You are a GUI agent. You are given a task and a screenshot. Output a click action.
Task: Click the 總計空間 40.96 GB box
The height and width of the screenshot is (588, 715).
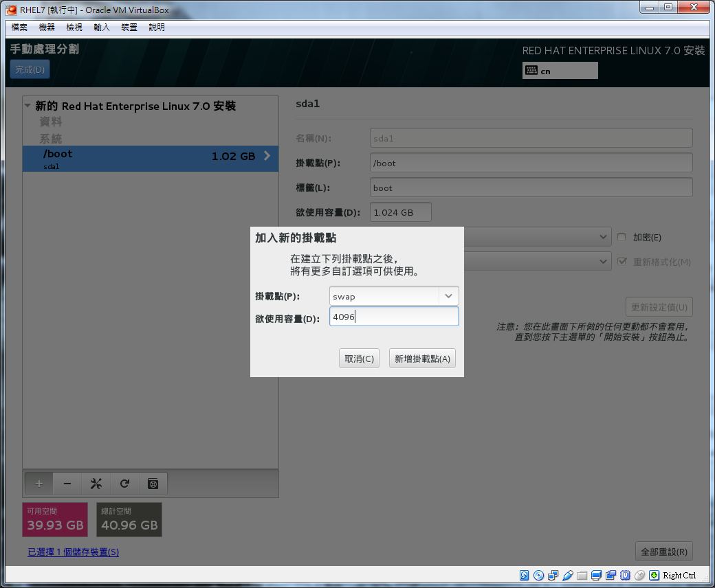point(129,520)
